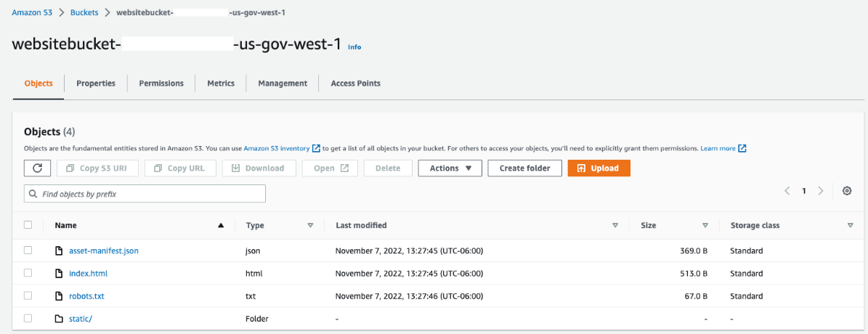Screen dimensions: 868x334
Task: Open the Metrics tab
Action: [221, 83]
